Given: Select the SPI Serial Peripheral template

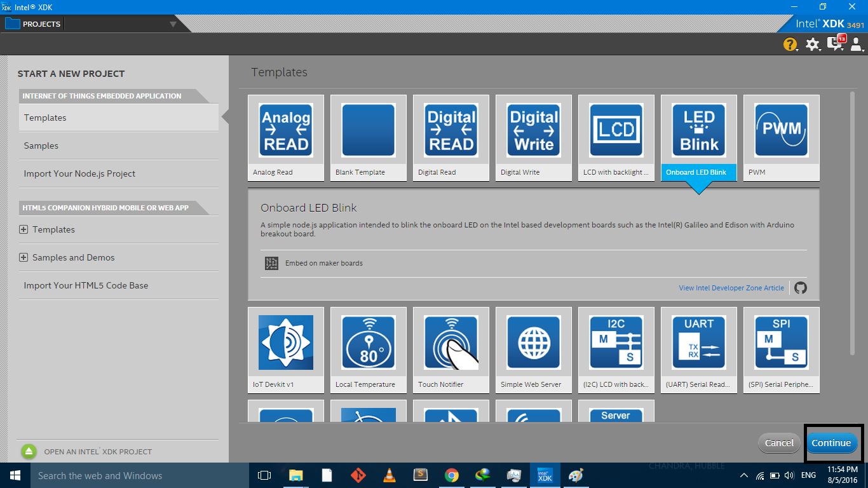Looking at the screenshot, I should [782, 350].
